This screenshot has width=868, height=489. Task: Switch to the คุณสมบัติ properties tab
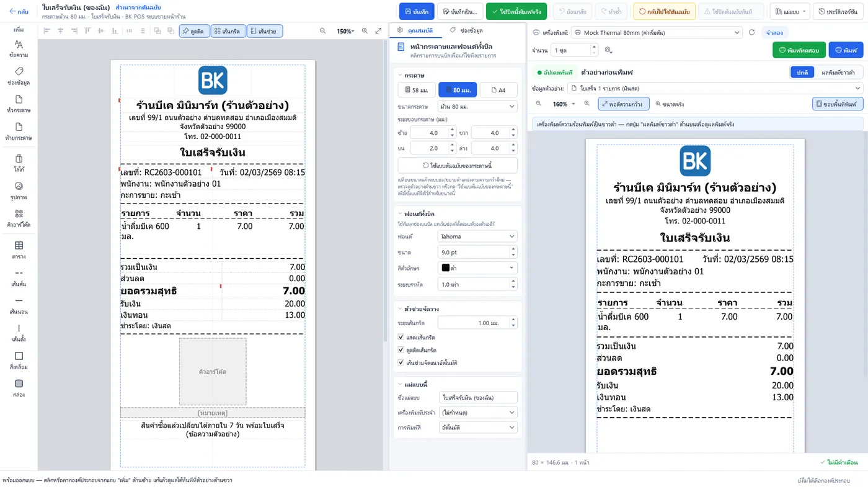tap(415, 30)
